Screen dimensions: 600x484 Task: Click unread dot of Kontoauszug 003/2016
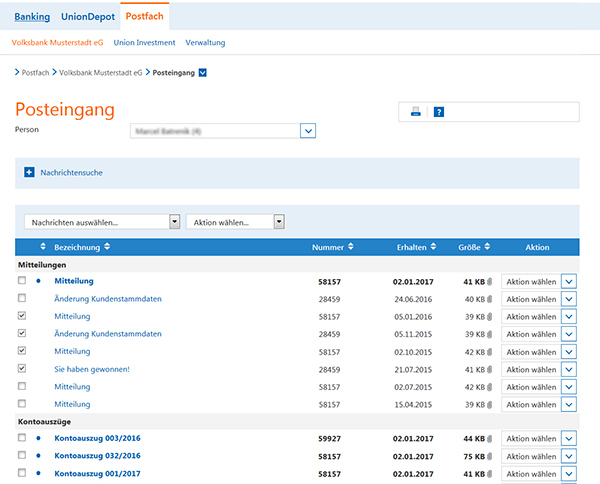tap(38, 438)
